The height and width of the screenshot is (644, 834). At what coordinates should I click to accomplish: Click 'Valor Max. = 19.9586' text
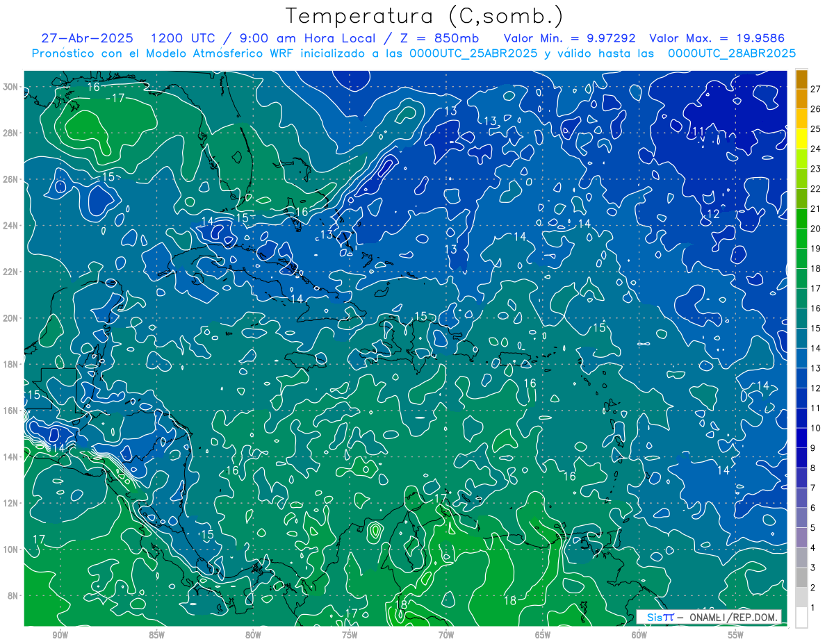point(718,38)
